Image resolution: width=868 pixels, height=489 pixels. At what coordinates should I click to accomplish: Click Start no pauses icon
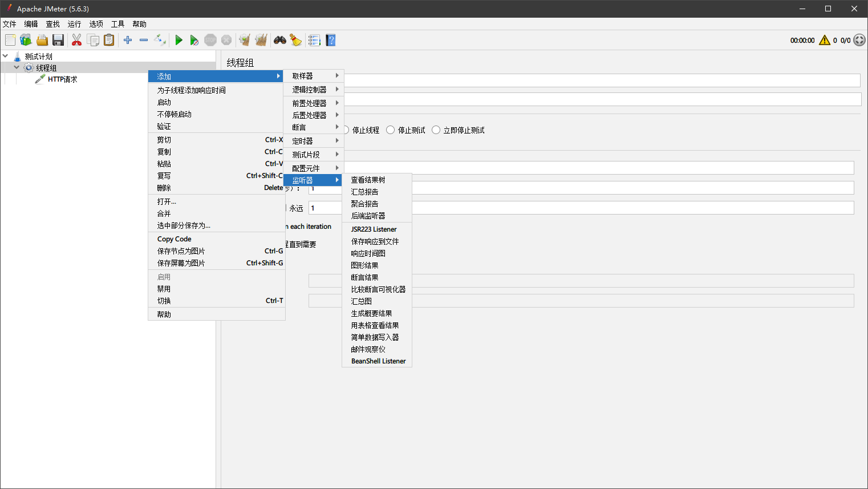194,40
